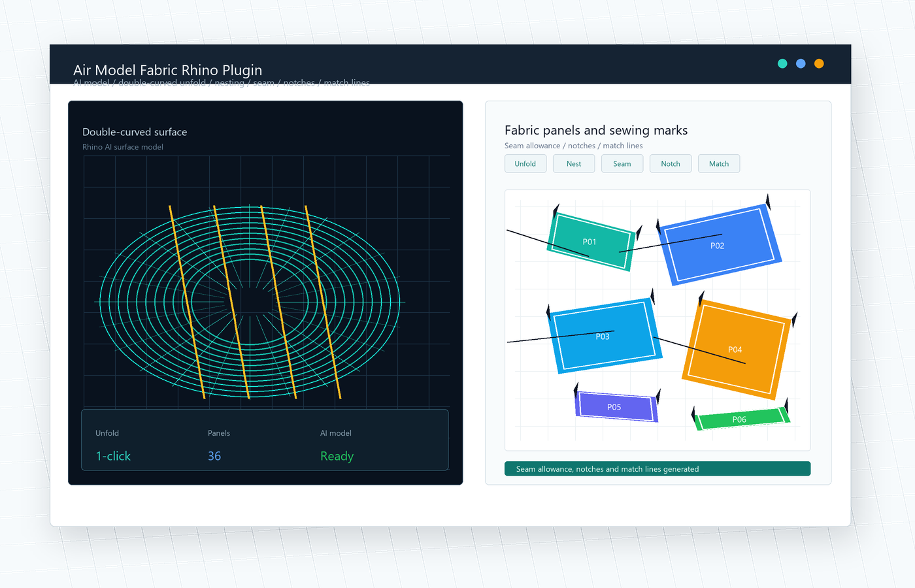
Task: Select light-blue fabric panel P03
Action: [x=605, y=335]
